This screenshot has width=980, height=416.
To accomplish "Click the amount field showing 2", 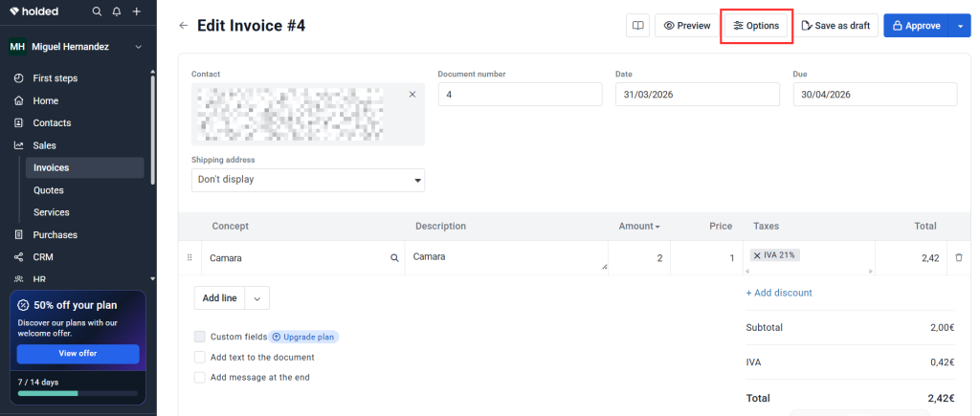I will coord(639,258).
